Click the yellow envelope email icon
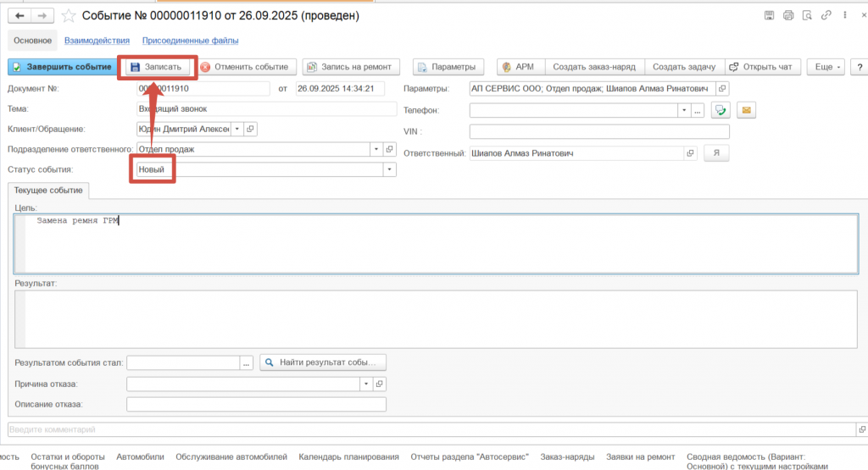The width and height of the screenshot is (868, 470). [746, 110]
